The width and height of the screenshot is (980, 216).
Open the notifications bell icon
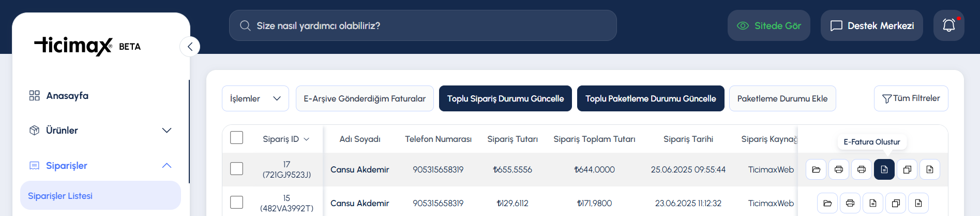948,25
